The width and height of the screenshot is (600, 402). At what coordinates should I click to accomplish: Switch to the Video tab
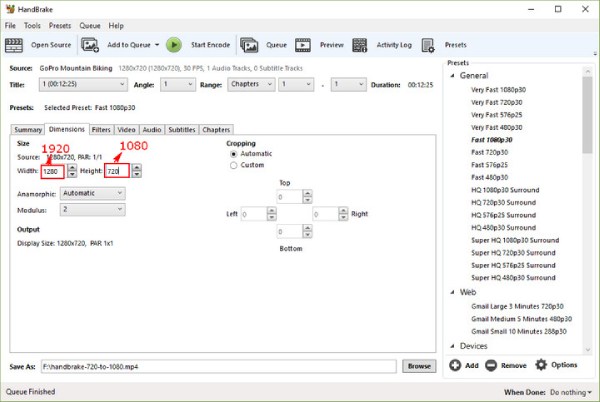coord(126,130)
